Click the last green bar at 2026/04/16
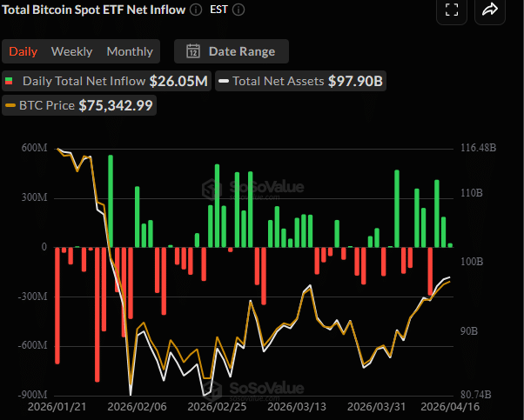 (x=450, y=244)
